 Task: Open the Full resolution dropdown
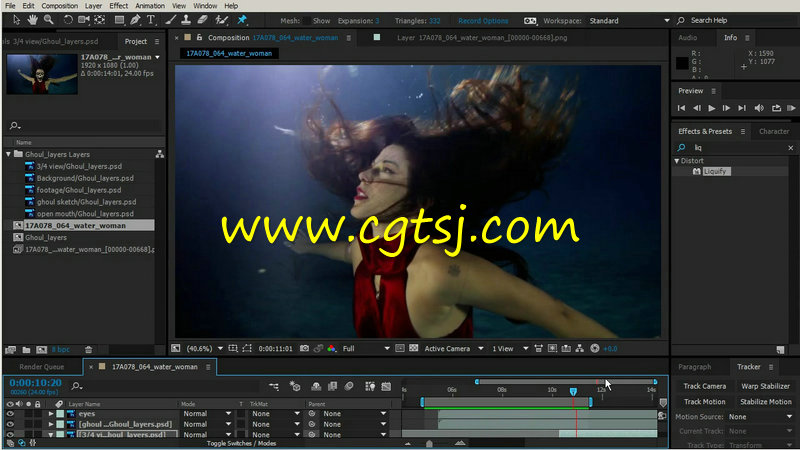[366, 348]
